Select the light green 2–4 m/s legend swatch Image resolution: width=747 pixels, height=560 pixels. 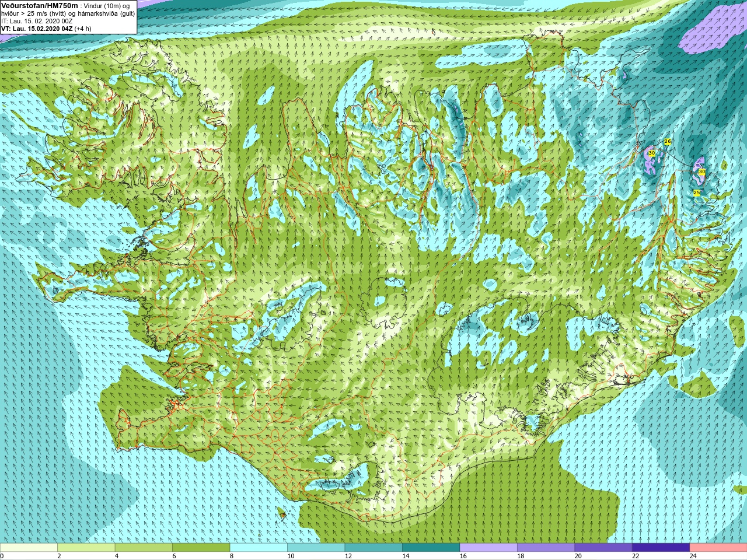coord(86,548)
